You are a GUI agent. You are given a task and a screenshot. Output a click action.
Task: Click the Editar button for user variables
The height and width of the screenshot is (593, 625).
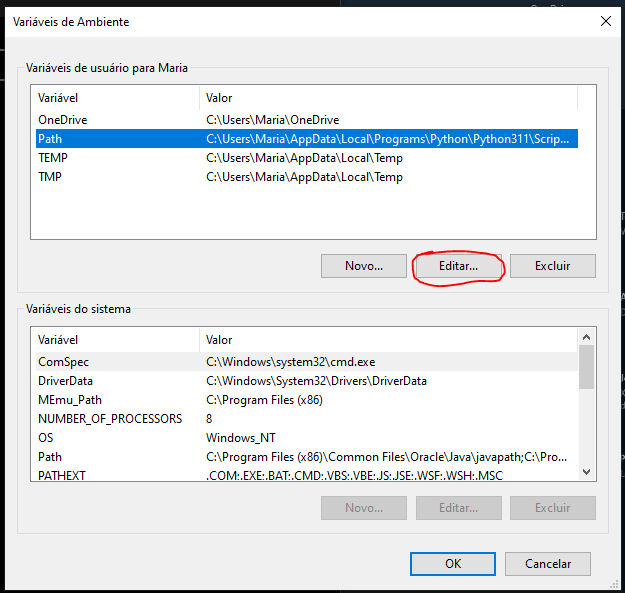point(458,266)
